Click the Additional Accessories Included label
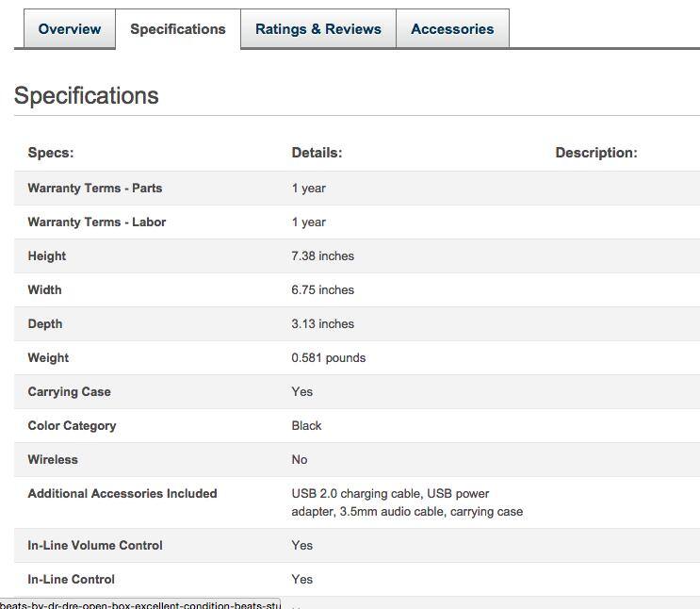Screen dimensions: 700x609 click(x=122, y=494)
